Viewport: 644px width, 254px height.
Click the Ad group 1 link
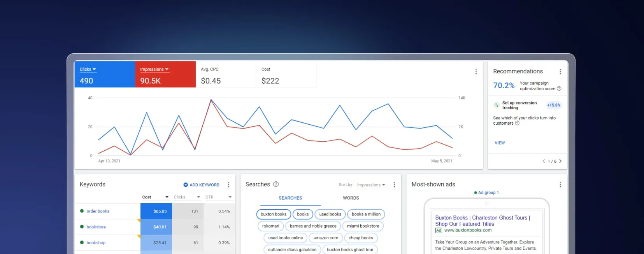[x=488, y=193]
